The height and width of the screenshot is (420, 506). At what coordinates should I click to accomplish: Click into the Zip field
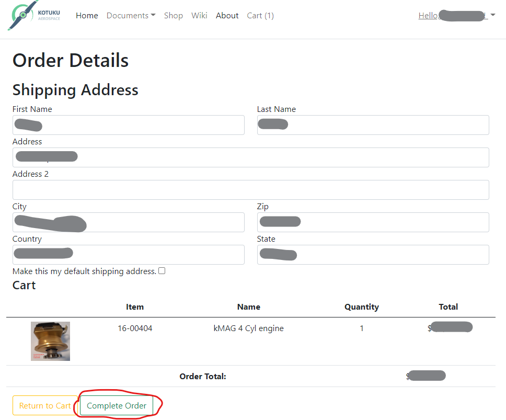[x=373, y=222]
